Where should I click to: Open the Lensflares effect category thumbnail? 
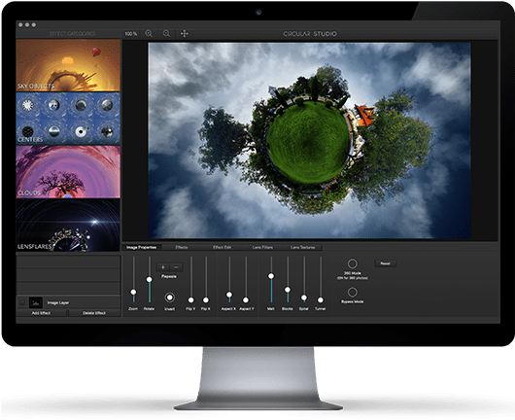68,226
